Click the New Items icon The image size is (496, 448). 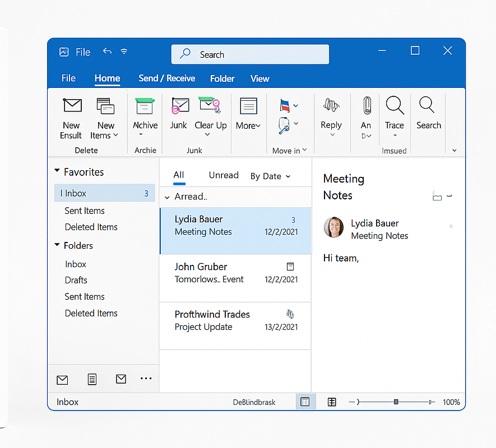tap(105, 106)
